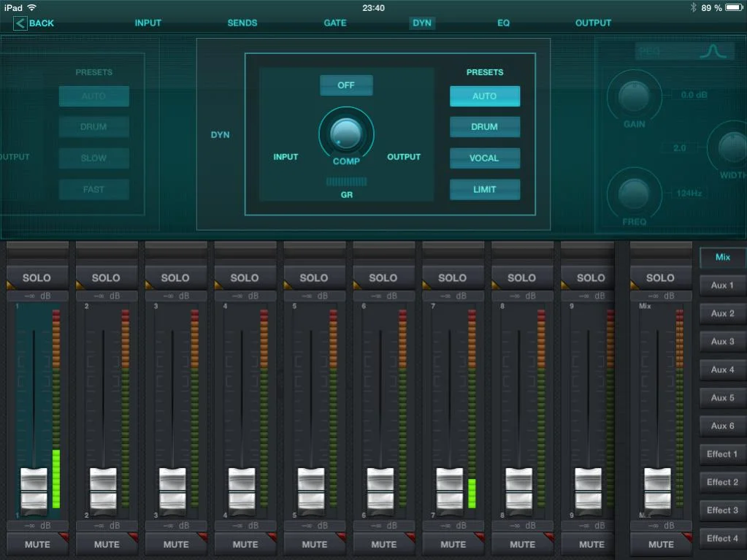Check the Bluetooth status icon
The width and height of the screenshot is (747, 560).
tap(693, 7)
